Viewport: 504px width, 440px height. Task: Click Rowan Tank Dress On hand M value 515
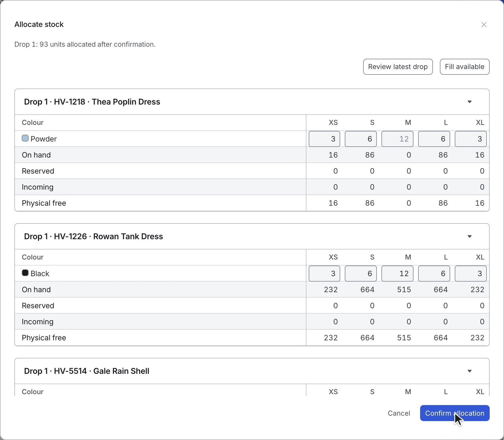click(404, 290)
